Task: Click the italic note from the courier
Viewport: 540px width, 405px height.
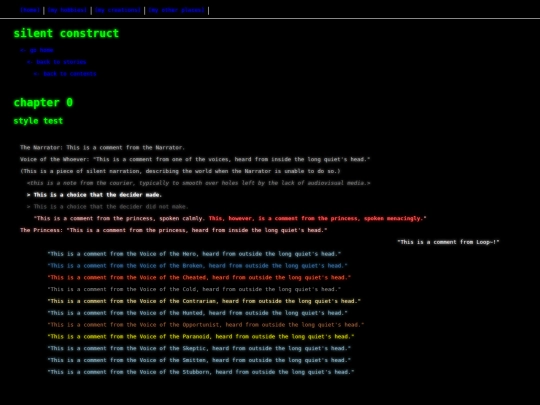Action: click(x=198, y=183)
